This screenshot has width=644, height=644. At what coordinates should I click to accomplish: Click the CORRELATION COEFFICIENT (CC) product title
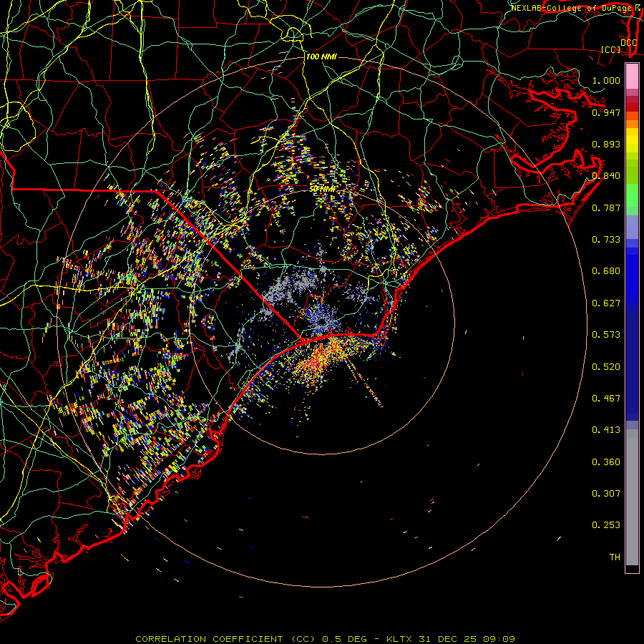click(x=225, y=639)
